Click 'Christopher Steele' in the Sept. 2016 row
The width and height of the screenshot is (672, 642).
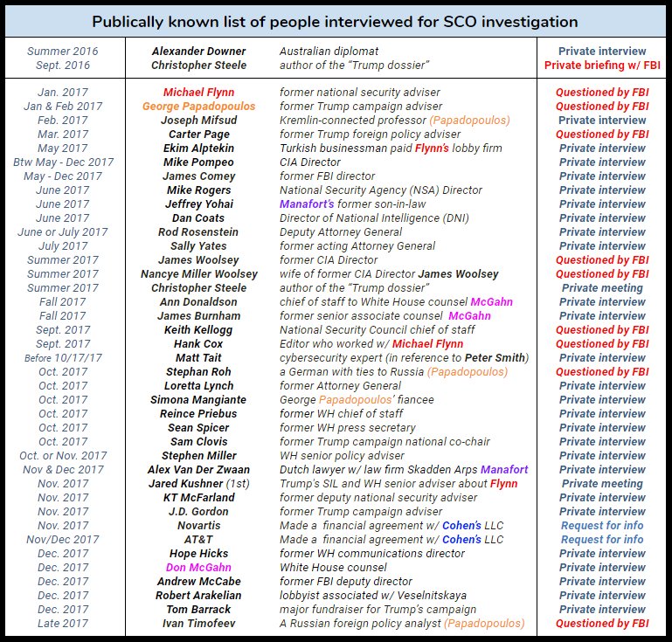click(199, 66)
